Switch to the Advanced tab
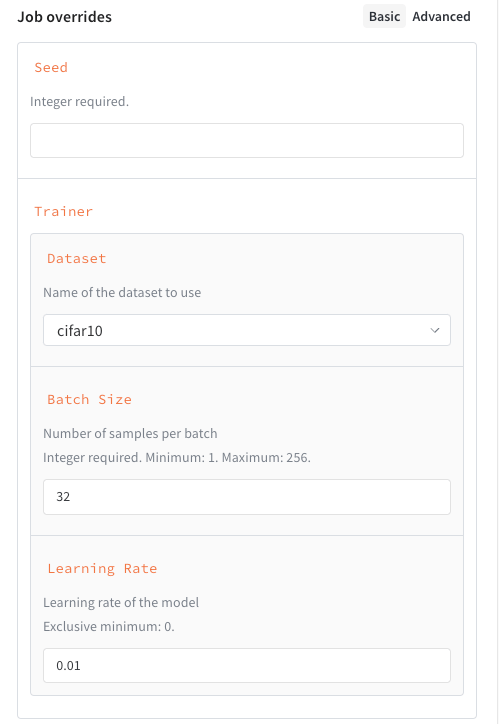The image size is (499, 724). pyautogui.click(x=441, y=17)
